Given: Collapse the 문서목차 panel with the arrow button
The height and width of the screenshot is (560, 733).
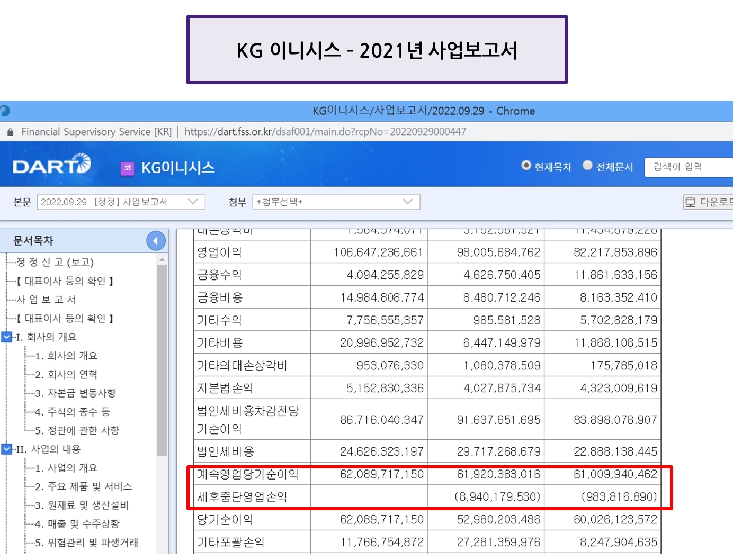Looking at the screenshot, I should tap(156, 241).
